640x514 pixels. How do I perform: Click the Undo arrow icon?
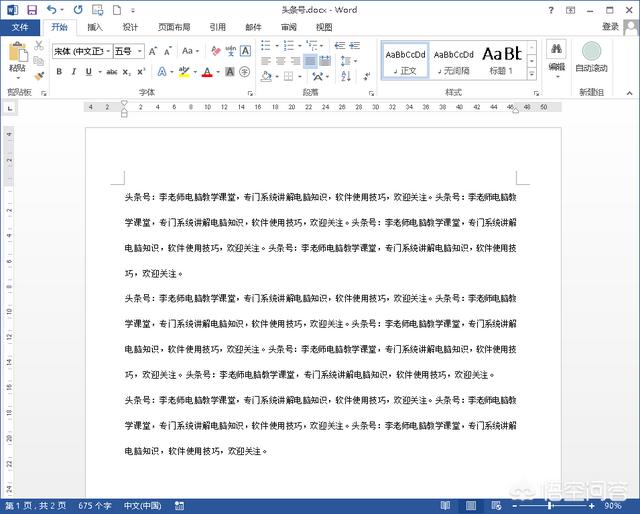coord(52,9)
